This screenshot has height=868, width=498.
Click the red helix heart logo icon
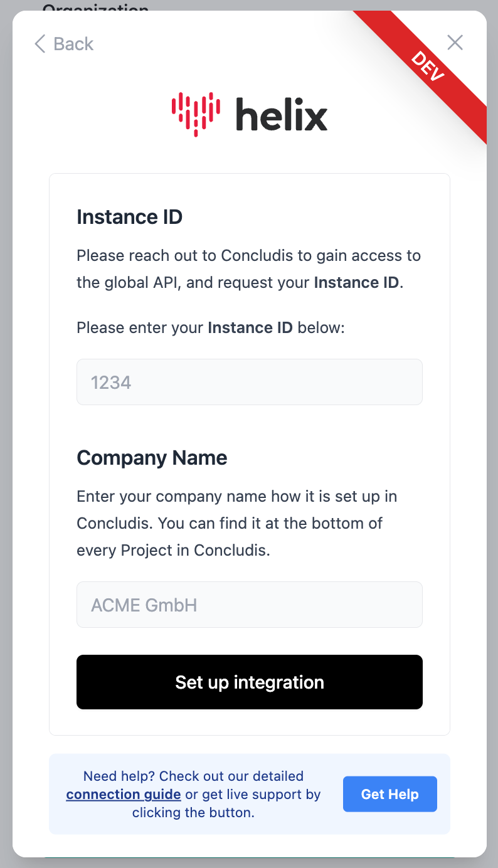[x=196, y=114]
